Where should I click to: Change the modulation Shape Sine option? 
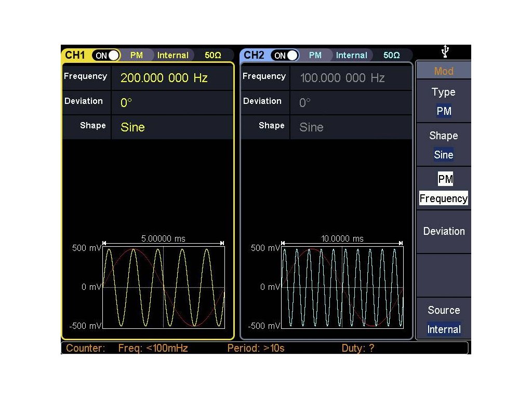tap(443, 145)
